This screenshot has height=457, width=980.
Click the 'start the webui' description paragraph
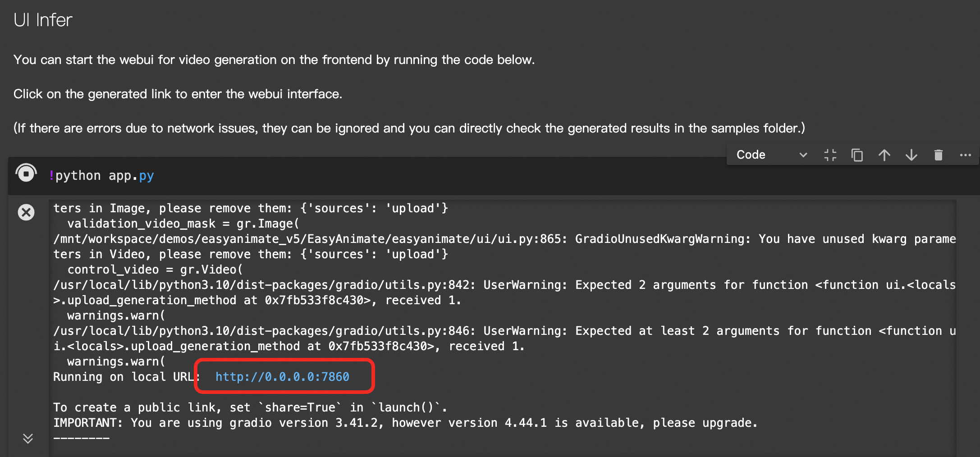pyautogui.click(x=274, y=60)
